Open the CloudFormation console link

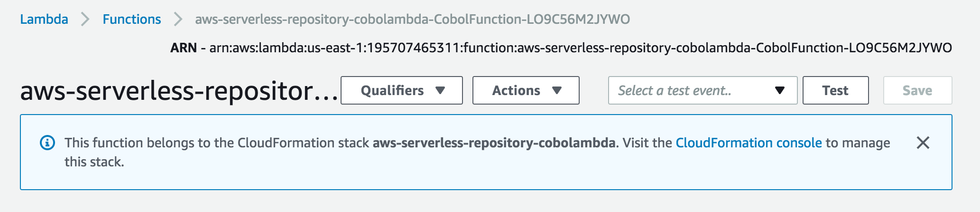click(x=749, y=143)
